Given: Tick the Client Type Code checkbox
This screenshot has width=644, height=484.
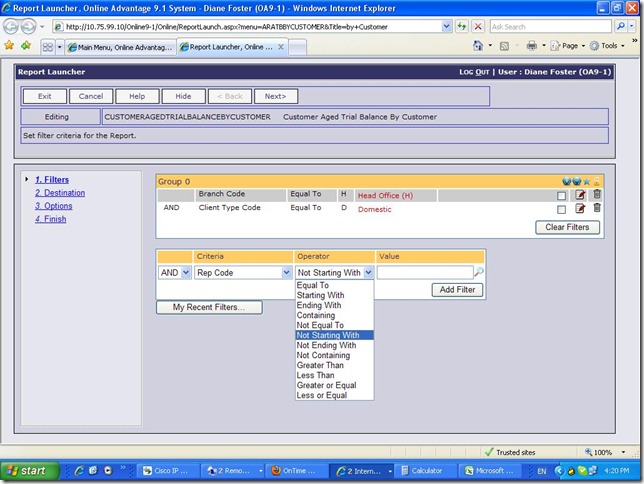Looking at the screenshot, I should (562, 210).
